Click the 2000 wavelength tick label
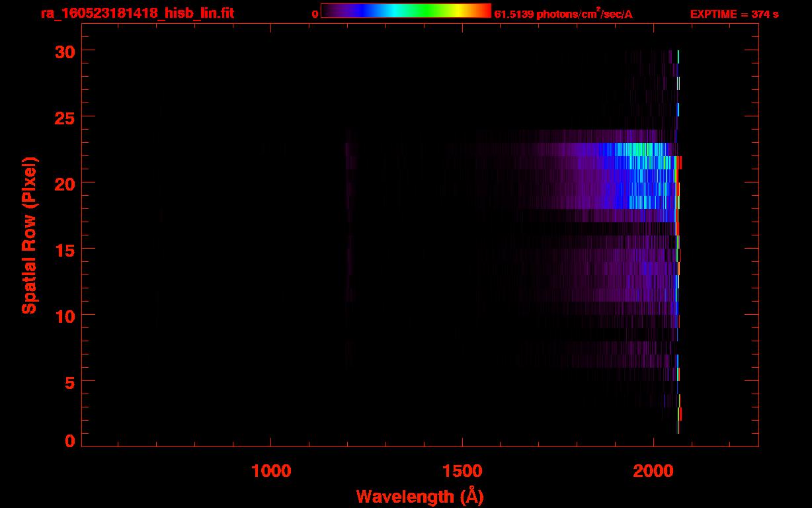This screenshot has height=508, width=812. pos(653,471)
